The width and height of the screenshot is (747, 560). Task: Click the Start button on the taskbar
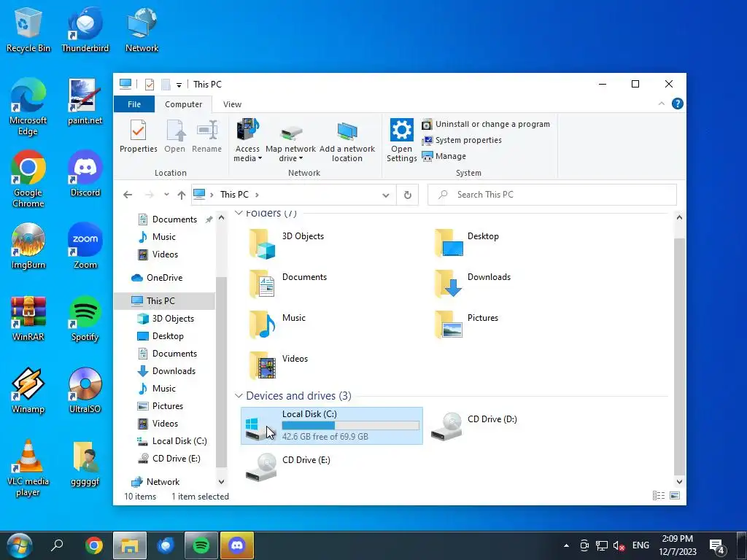[20, 545]
